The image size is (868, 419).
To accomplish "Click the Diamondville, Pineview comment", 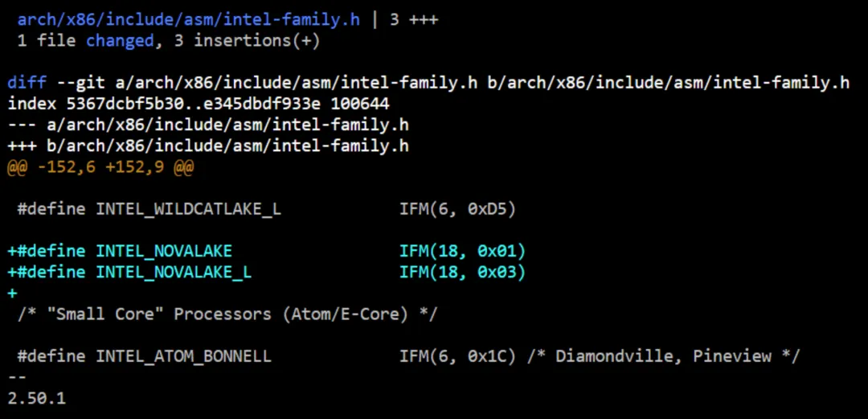I will click(x=663, y=355).
